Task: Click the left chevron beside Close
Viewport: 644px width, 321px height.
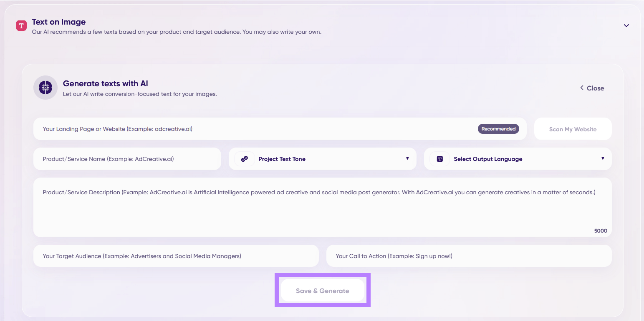Action: 582,88
